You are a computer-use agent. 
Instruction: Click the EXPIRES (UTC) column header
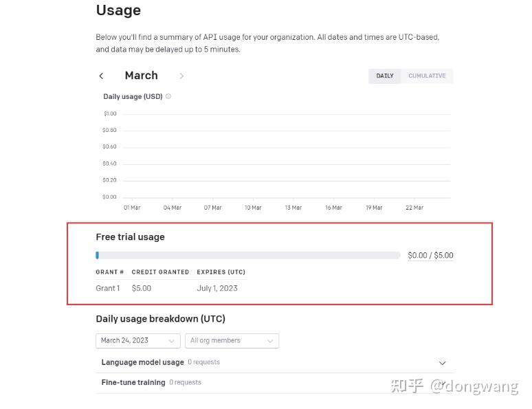(x=221, y=272)
